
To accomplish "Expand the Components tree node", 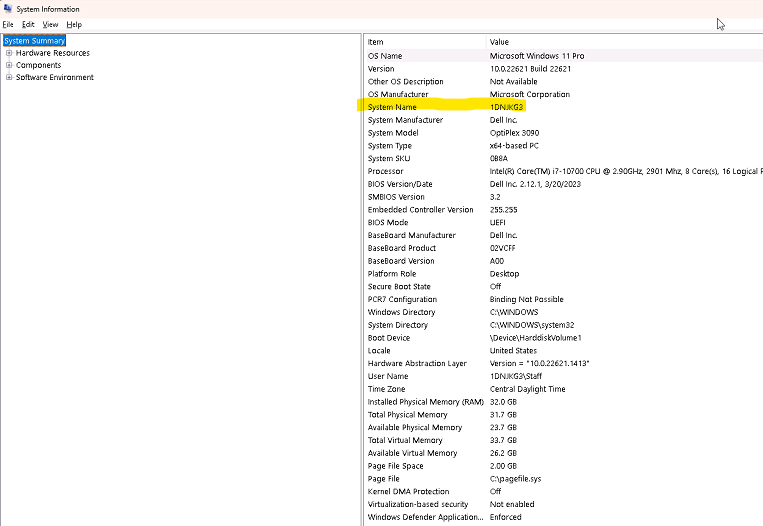I will coord(9,65).
